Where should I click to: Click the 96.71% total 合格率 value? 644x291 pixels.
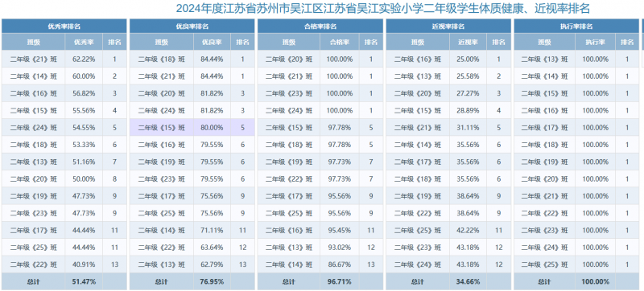pos(340,281)
